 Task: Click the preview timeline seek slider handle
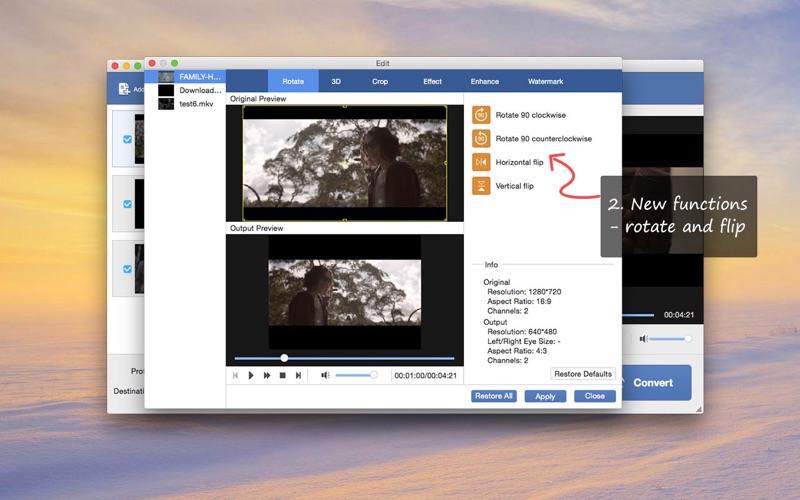[284, 358]
